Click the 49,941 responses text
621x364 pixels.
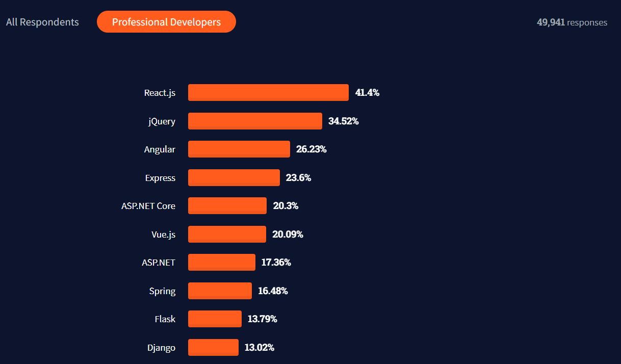click(x=572, y=22)
